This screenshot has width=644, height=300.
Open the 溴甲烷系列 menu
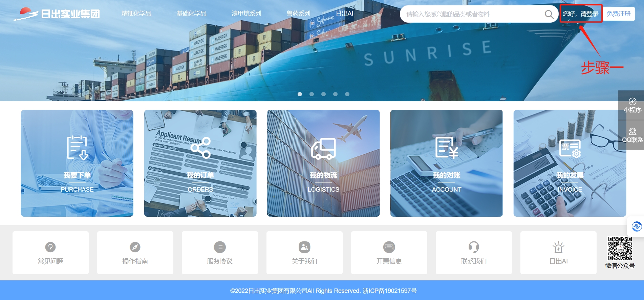click(x=246, y=14)
